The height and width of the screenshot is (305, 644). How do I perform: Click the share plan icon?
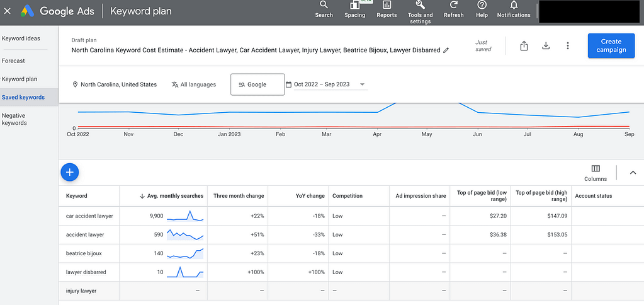[524, 45]
